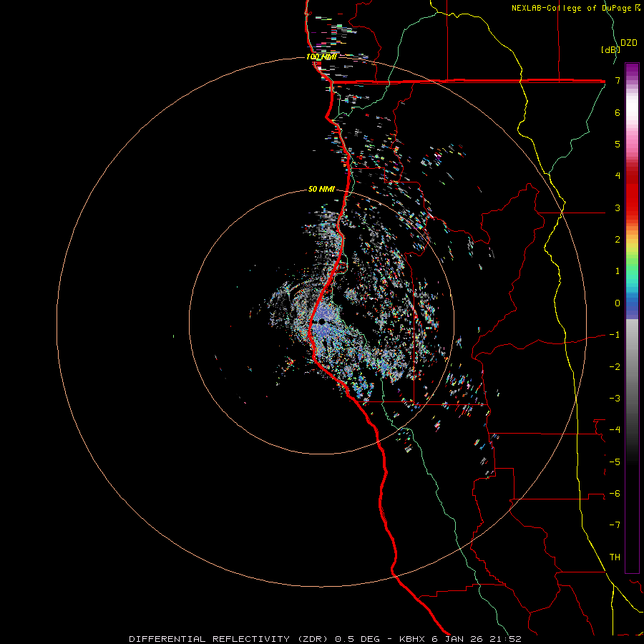The width and height of the screenshot is (644, 644).
Task: Click the KBHX radar site black dot
Action: [x=321, y=321]
